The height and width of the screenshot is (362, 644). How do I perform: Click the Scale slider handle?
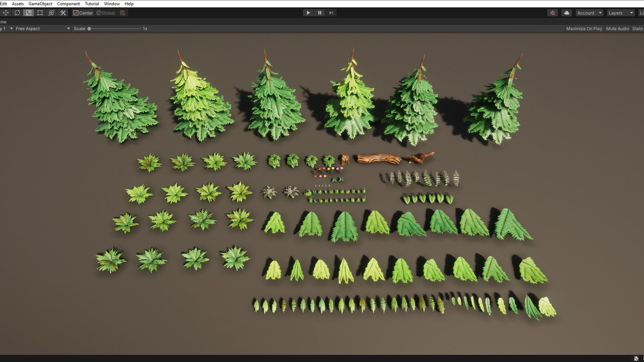point(89,28)
